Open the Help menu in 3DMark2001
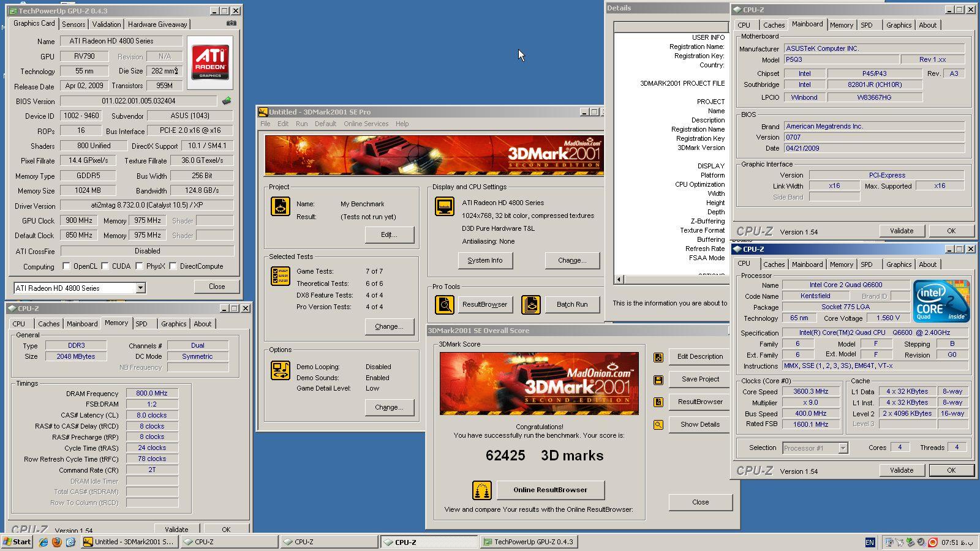 pyautogui.click(x=402, y=124)
